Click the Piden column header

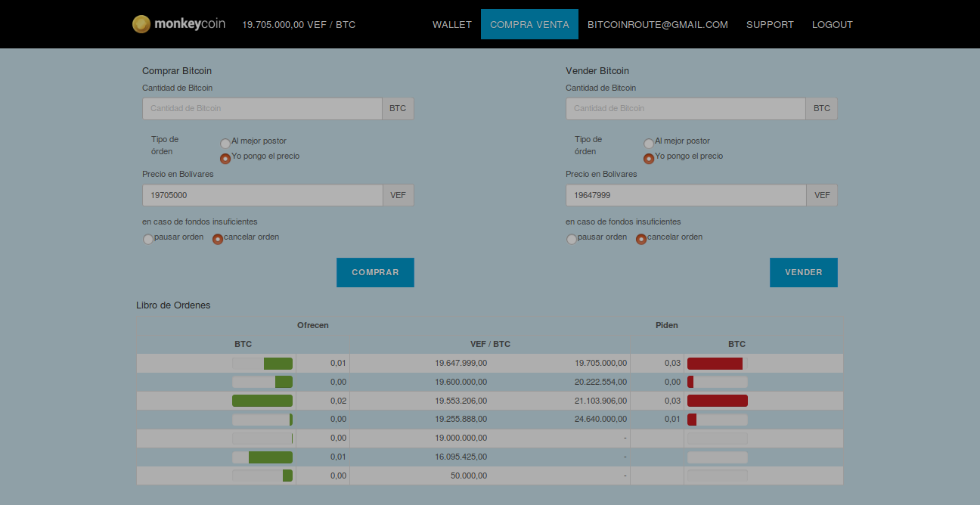(x=667, y=325)
